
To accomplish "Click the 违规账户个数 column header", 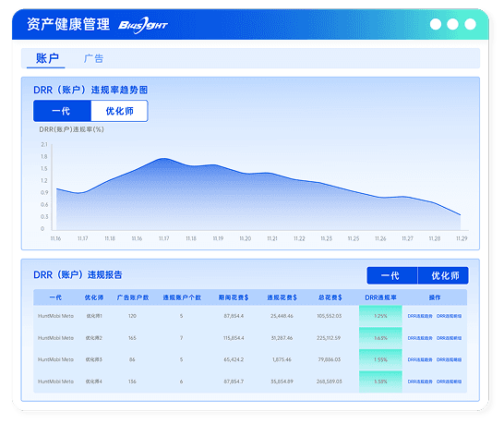I will coord(182,297).
